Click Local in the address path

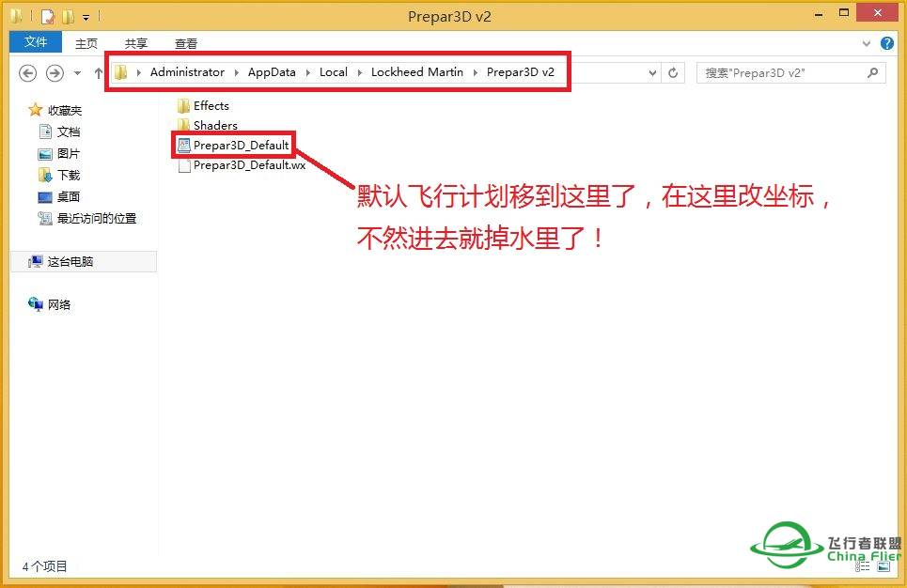[x=333, y=72]
